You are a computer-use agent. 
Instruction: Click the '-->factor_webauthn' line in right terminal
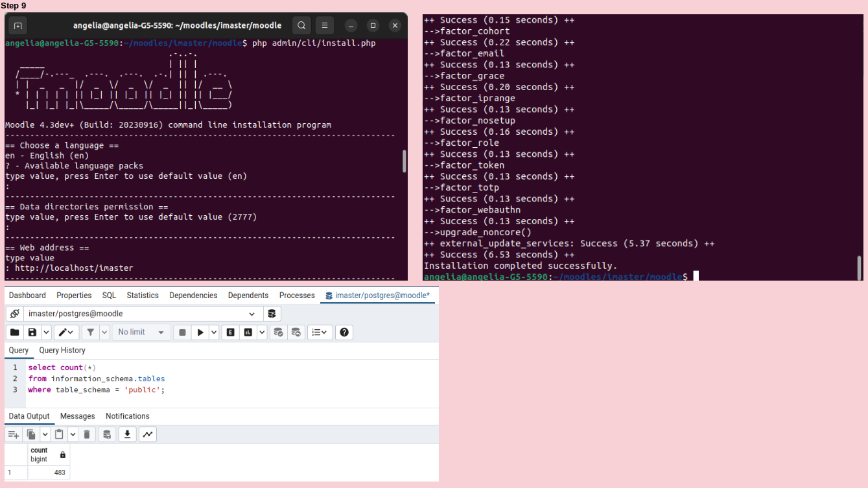(x=472, y=210)
